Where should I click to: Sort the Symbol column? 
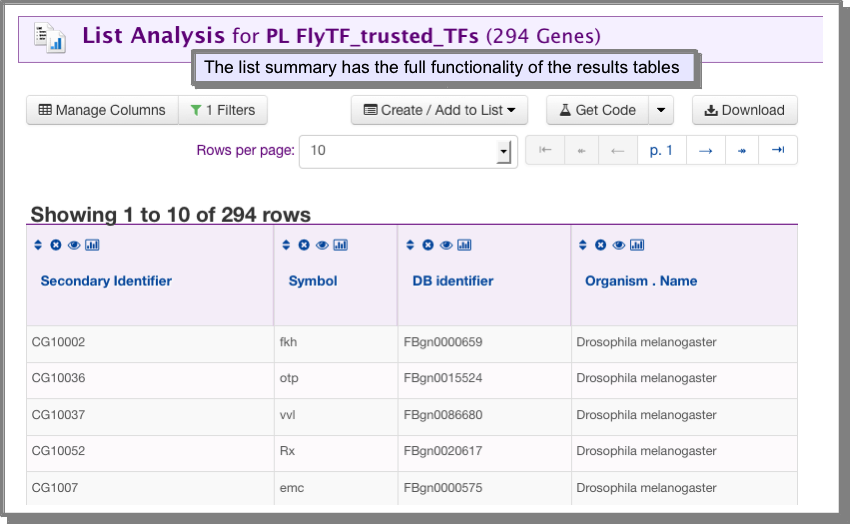tap(286, 245)
